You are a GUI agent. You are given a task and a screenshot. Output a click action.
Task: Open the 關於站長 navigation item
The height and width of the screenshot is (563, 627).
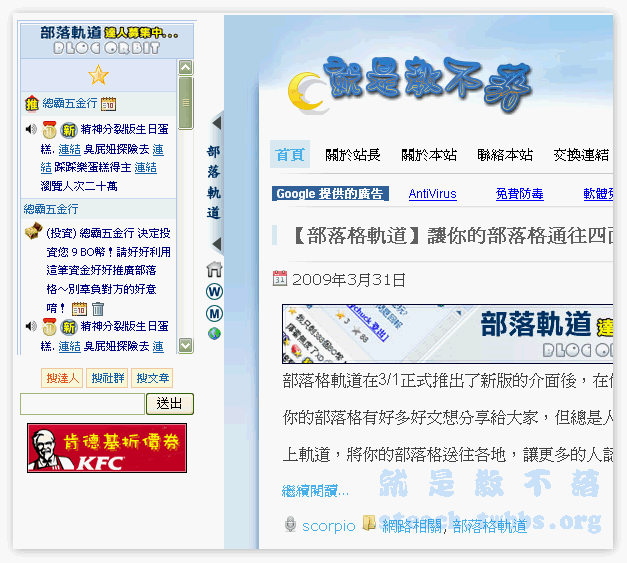(x=353, y=154)
